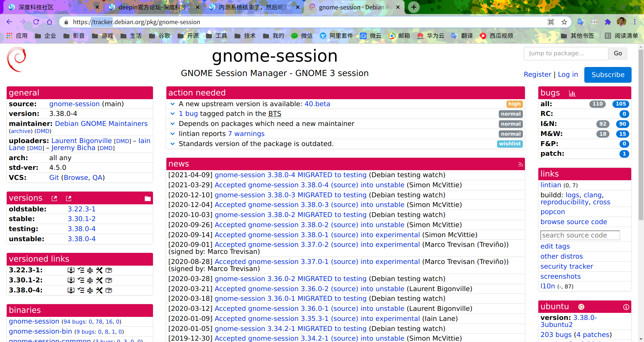Reload the page

click(x=36, y=22)
